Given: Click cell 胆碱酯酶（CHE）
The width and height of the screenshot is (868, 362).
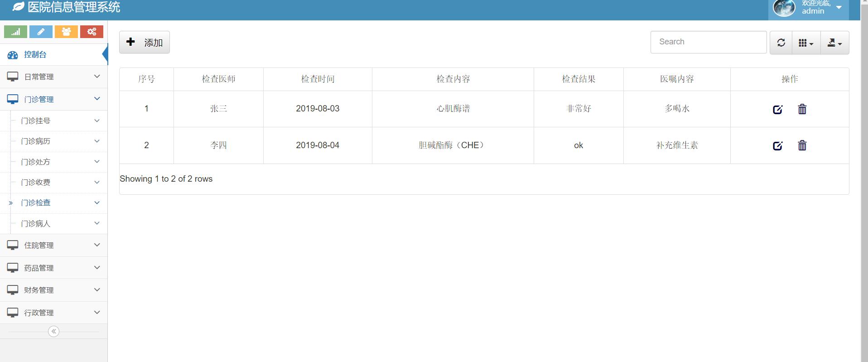Looking at the screenshot, I should pyautogui.click(x=453, y=145).
